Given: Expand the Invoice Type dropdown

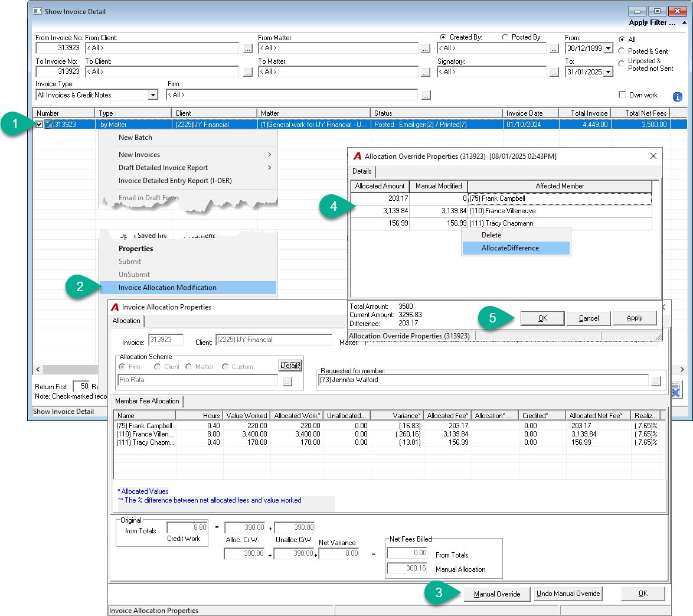Looking at the screenshot, I should 153,95.
